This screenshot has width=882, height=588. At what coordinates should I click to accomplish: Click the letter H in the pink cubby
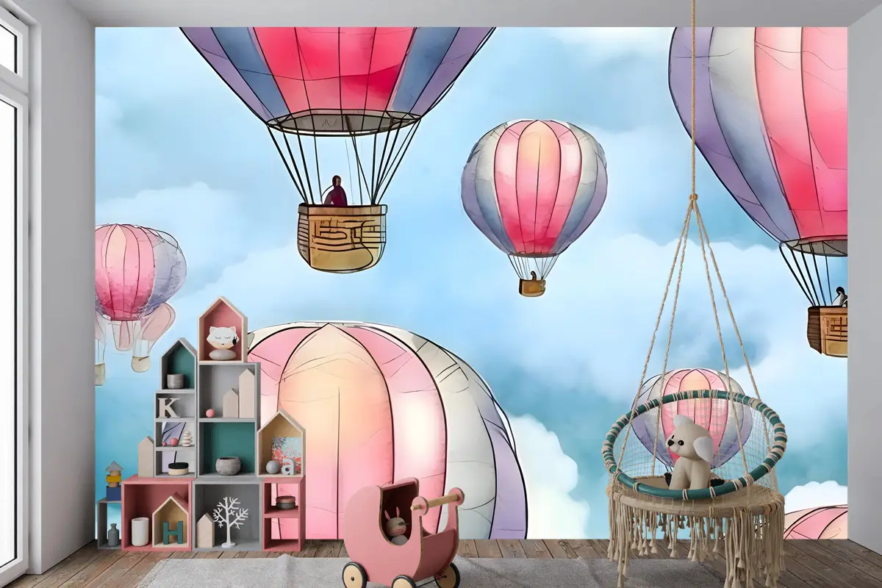click(172, 531)
